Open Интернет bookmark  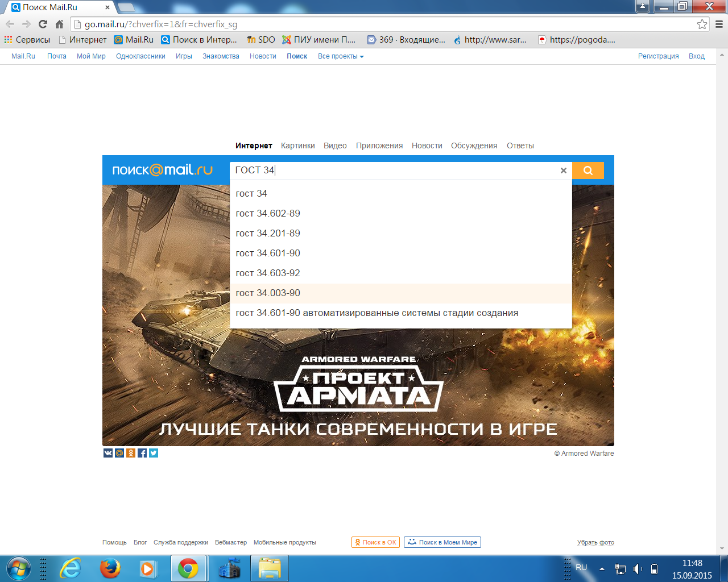83,40
